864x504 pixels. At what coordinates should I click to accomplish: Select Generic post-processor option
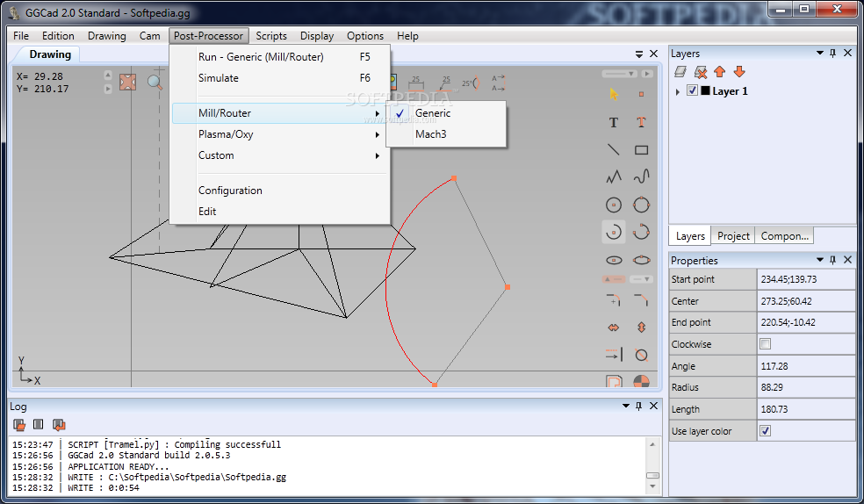point(433,113)
